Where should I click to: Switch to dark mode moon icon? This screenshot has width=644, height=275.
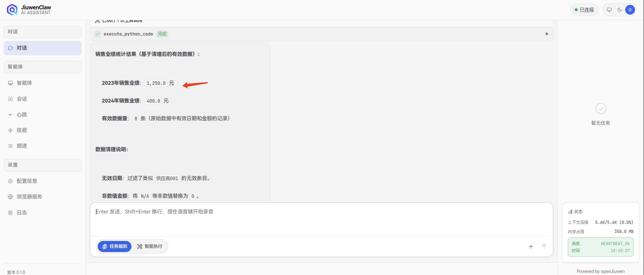[619, 10]
